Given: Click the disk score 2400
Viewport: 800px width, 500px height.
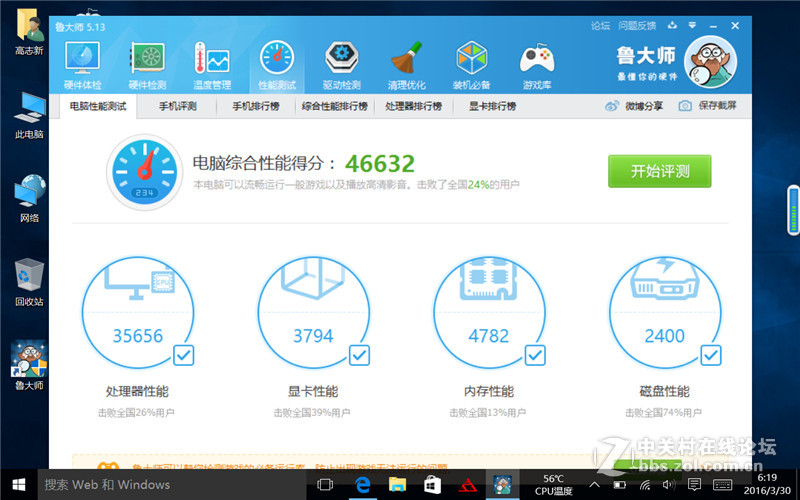Looking at the screenshot, I should 665,336.
